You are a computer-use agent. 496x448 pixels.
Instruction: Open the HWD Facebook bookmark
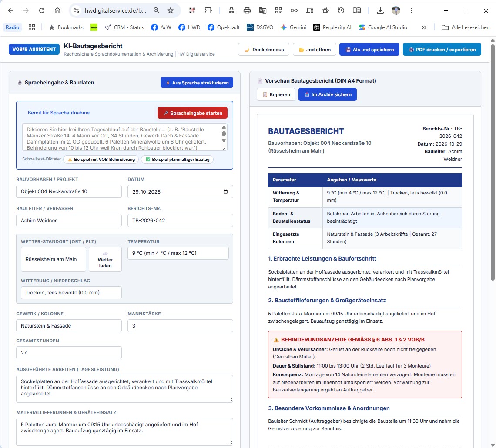click(x=189, y=27)
